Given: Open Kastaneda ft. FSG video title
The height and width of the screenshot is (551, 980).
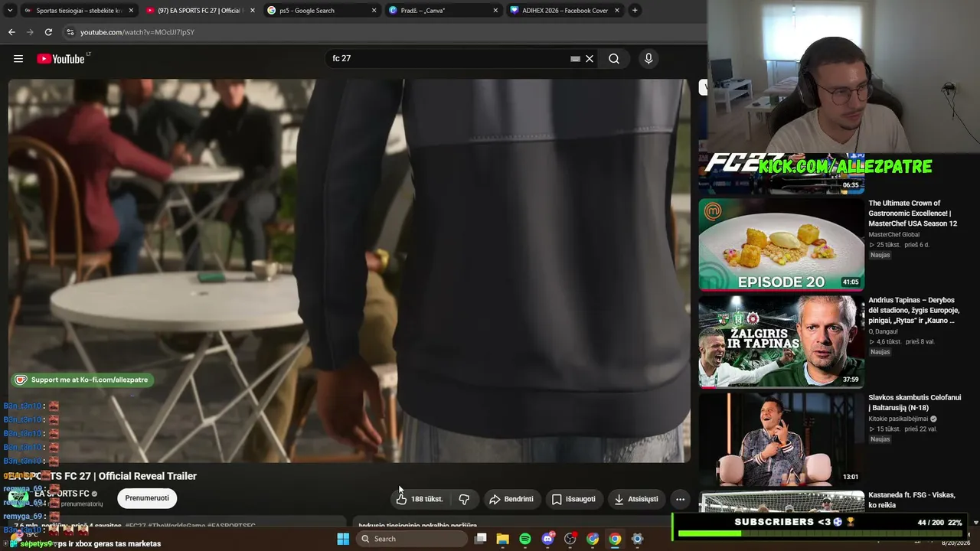Looking at the screenshot, I should tap(912, 500).
